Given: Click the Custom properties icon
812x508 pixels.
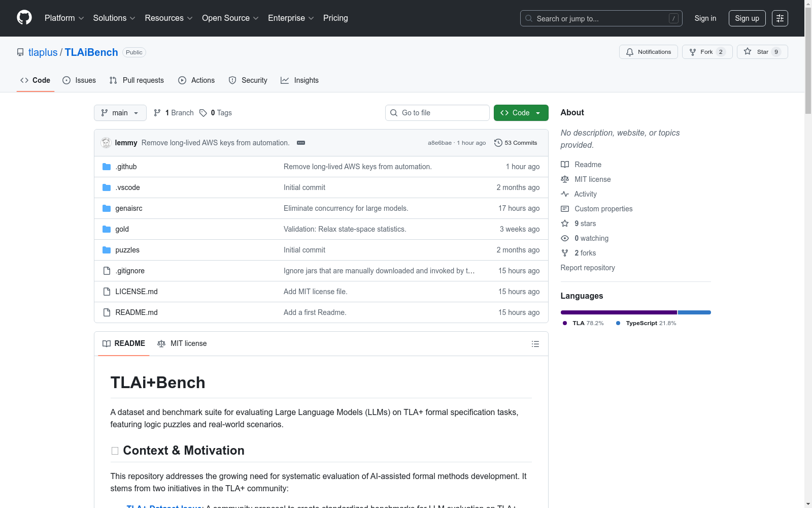Looking at the screenshot, I should tap(565, 209).
